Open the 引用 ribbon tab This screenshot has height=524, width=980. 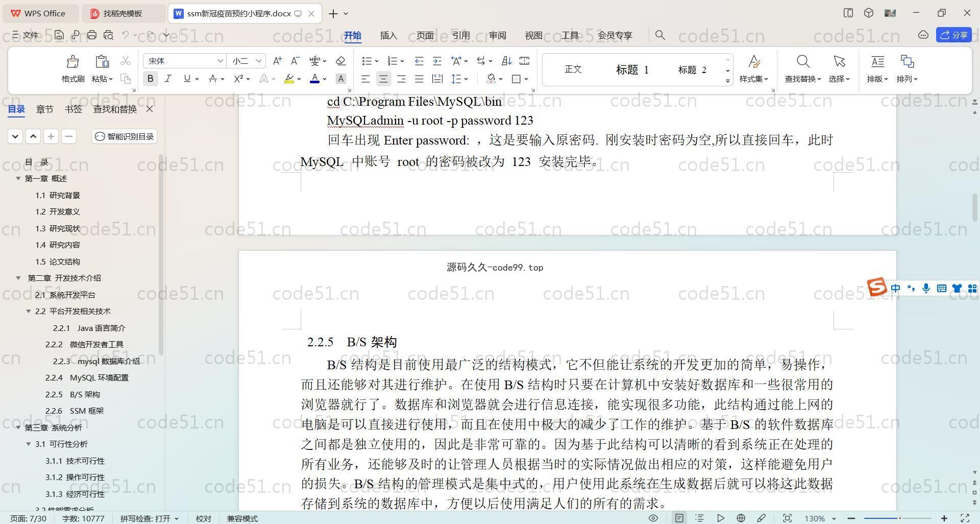[x=461, y=35]
